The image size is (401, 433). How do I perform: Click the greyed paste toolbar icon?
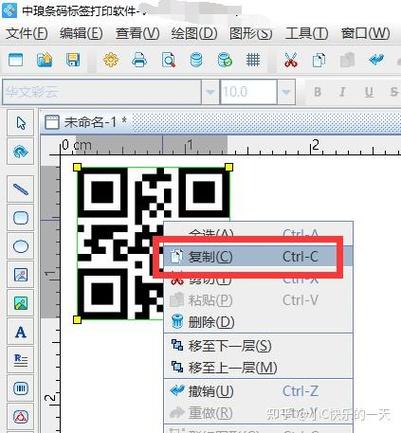tap(347, 60)
